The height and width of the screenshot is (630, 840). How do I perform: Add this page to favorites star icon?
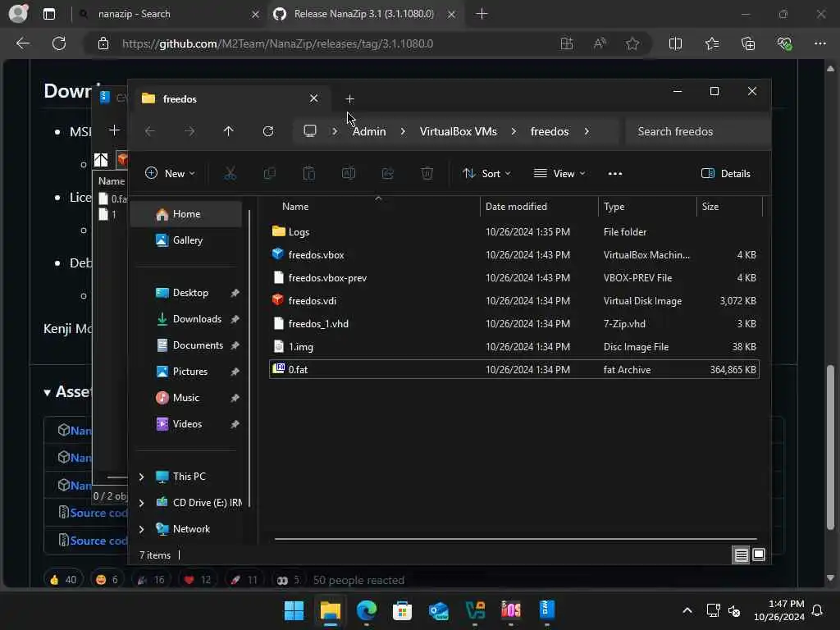(632, 43)
